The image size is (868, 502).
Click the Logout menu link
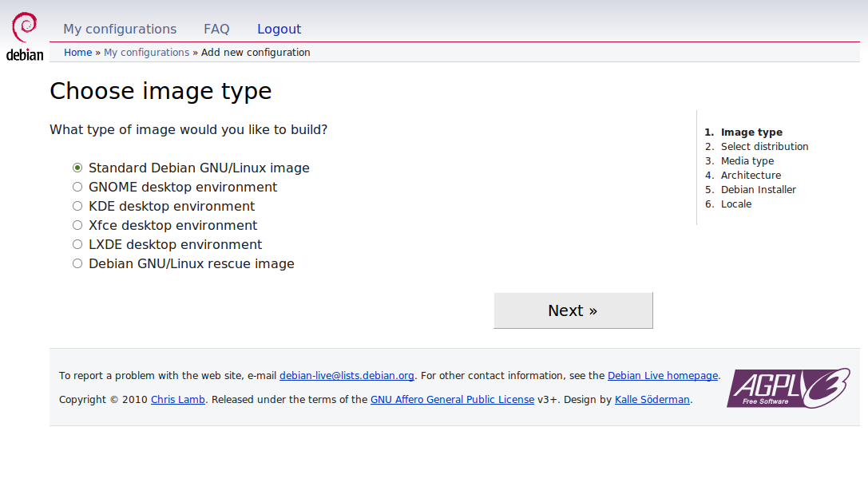tap(279, 29)
